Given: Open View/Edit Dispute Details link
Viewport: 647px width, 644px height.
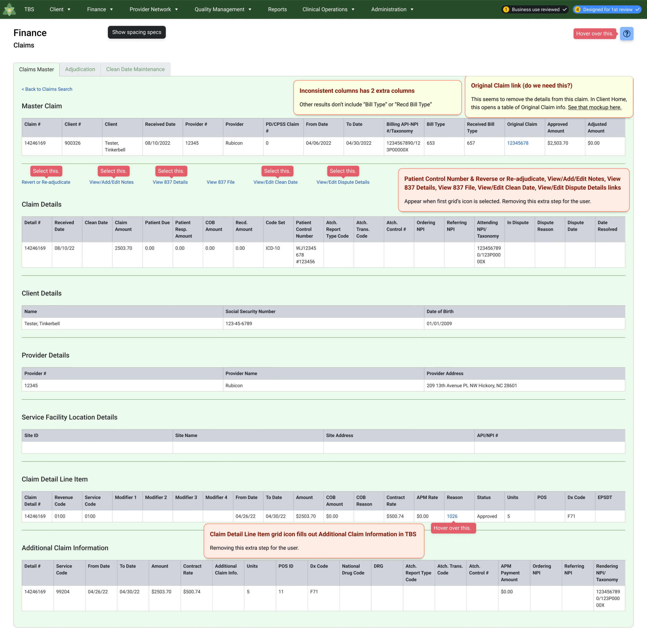Looking at the screenshot, I should (x=343, y=182).
